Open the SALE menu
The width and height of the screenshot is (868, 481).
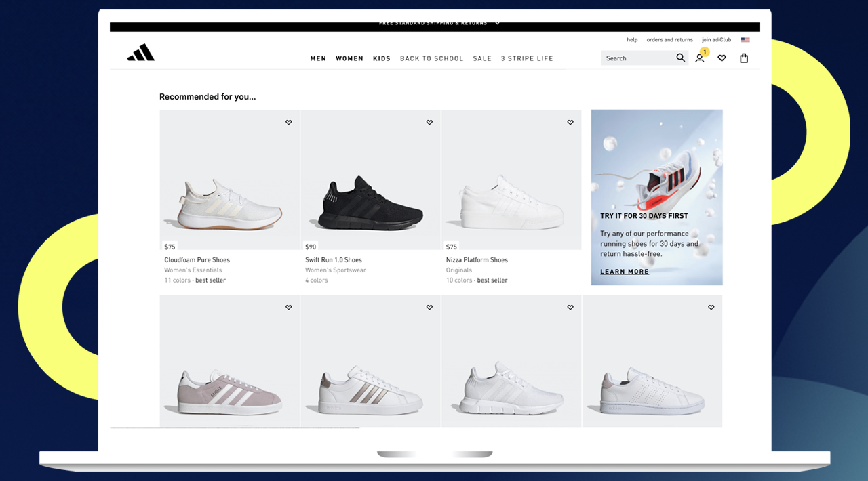point(482,59)
